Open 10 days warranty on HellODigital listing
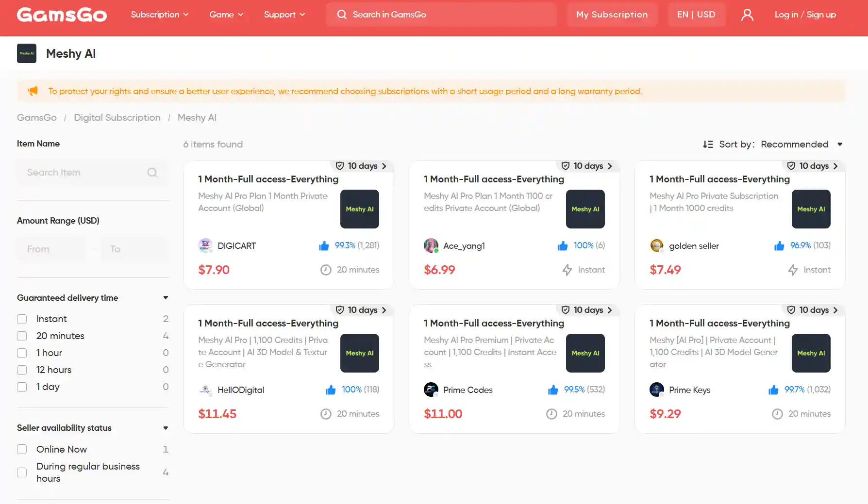This screenshot has width=868, height=504. [x=361, y=310]
